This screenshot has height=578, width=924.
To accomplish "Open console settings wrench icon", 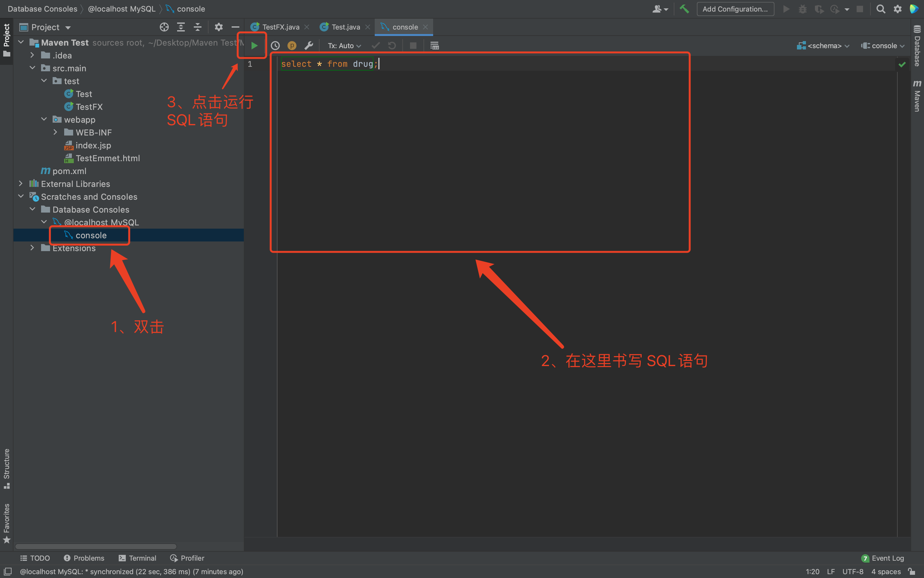I will 309,46.
